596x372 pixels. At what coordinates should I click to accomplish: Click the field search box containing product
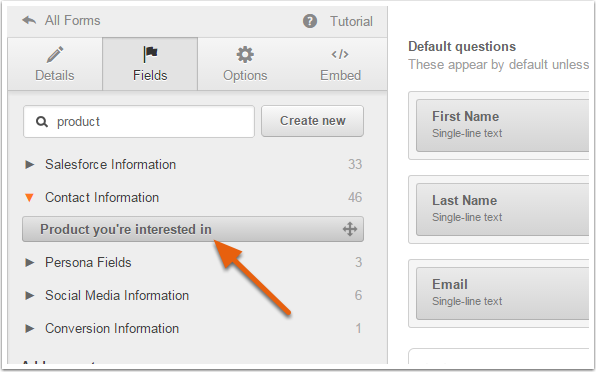click(139, 122)
